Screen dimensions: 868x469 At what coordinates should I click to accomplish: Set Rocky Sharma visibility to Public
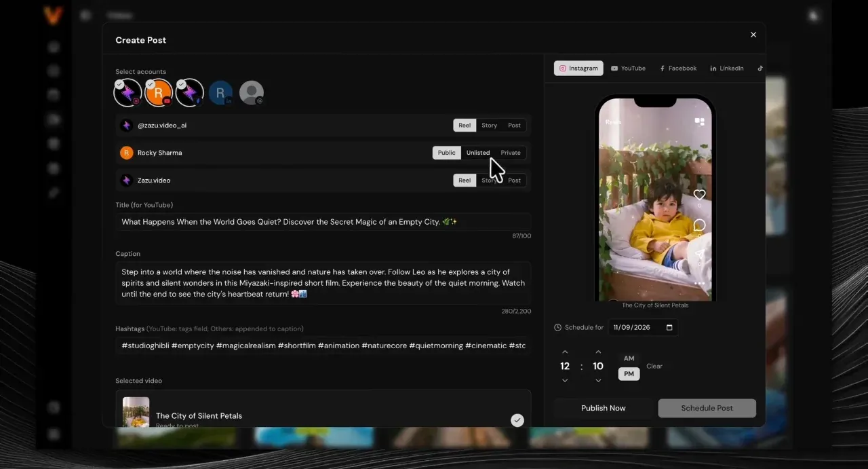[x=447, y=153]
